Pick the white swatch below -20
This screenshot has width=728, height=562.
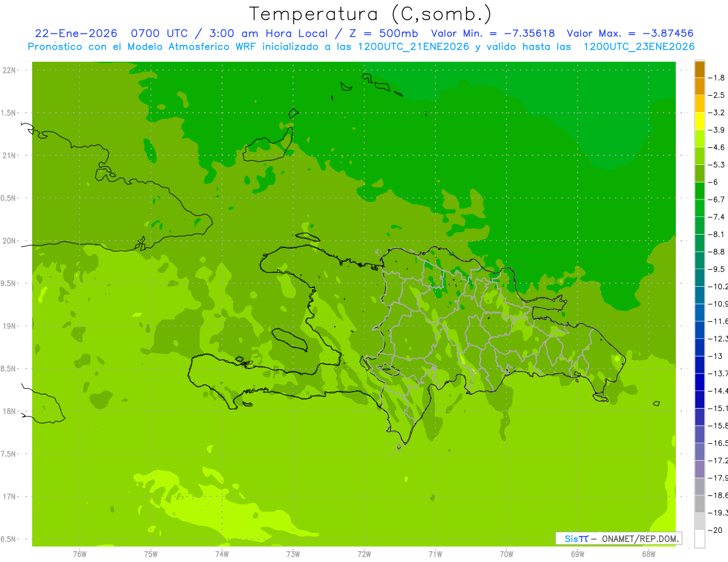(699, 539)
